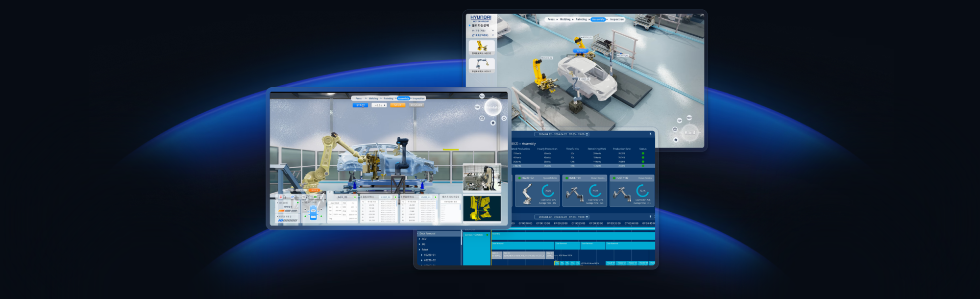This screenshot has height=299, width=980.
Task: Click AGV_01 panel header in simulator
Action: 342,197
